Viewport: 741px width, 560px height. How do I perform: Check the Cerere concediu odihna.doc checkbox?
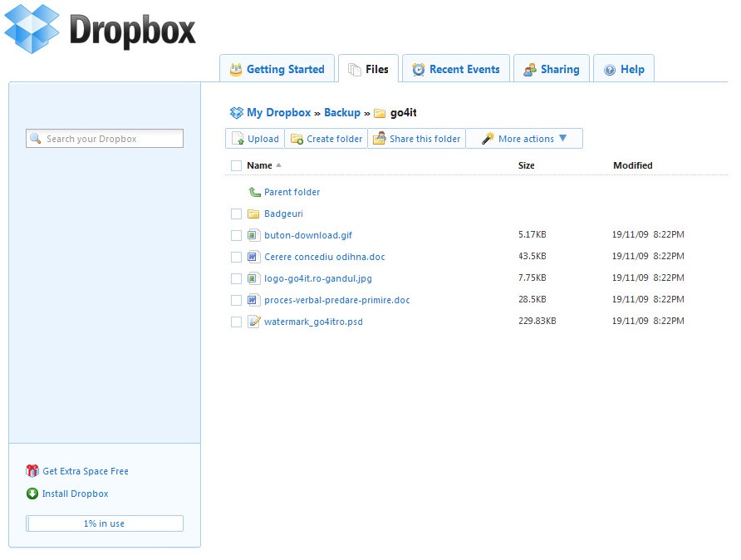[236, 257]
